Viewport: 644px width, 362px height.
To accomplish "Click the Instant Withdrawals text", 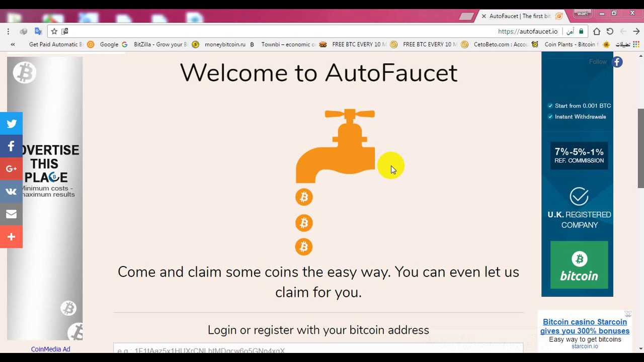I will [580, 117].
